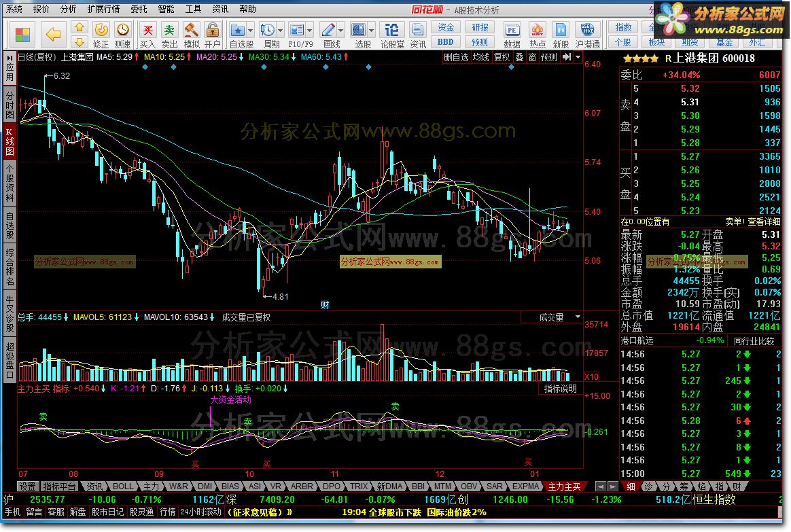
Task: Open the 报价 menu
Action: point(41,9)
